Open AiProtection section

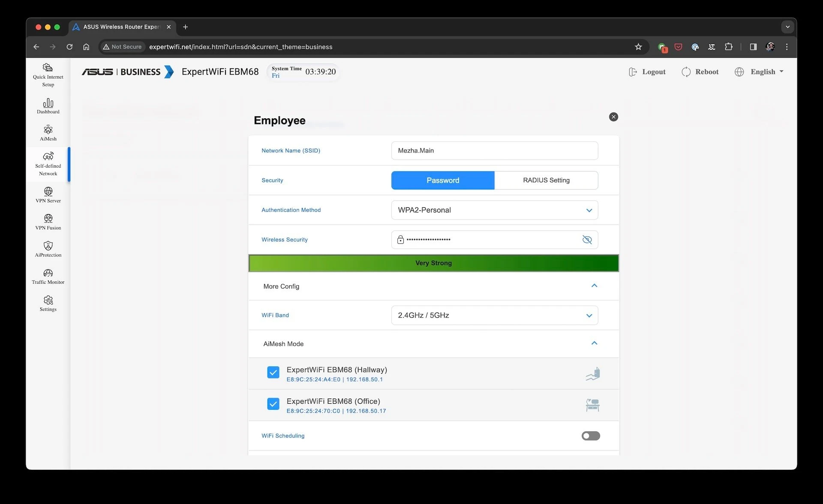coord(48,249)
